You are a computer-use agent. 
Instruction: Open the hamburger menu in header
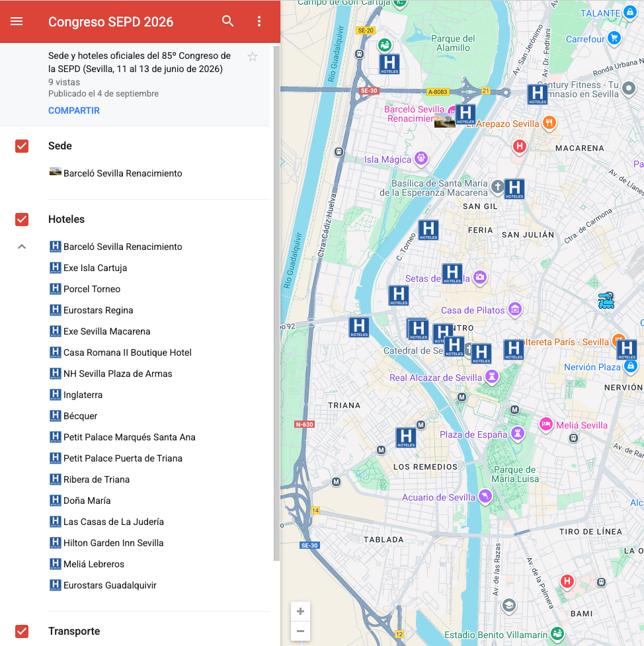pyautogui.click(x=17, y=21)
